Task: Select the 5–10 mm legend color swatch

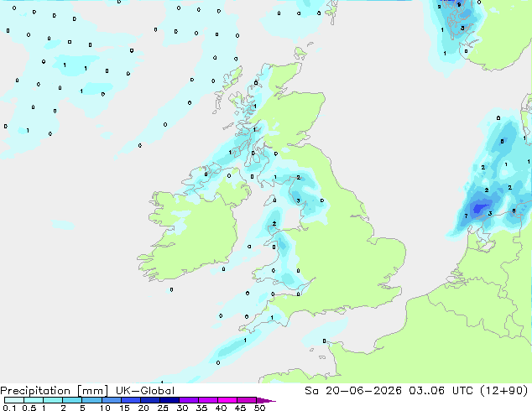Action: tap(91, 400)
